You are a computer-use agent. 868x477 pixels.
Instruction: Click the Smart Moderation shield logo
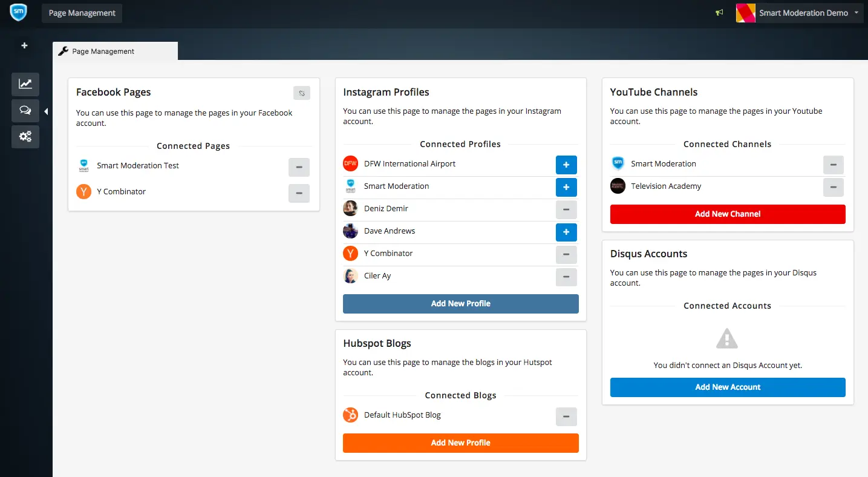[x=19, y=12]
